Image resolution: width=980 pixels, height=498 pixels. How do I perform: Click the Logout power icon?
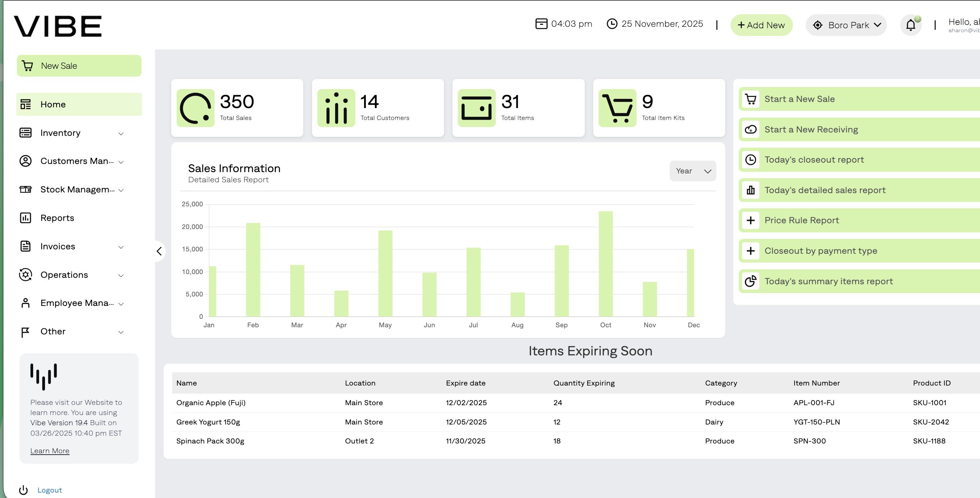point(24,490)
